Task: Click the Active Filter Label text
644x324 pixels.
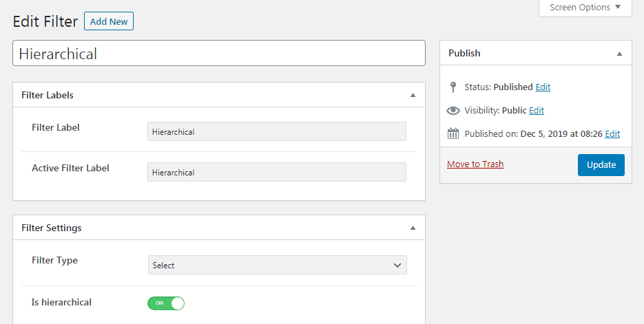Action: coord(70,168)
